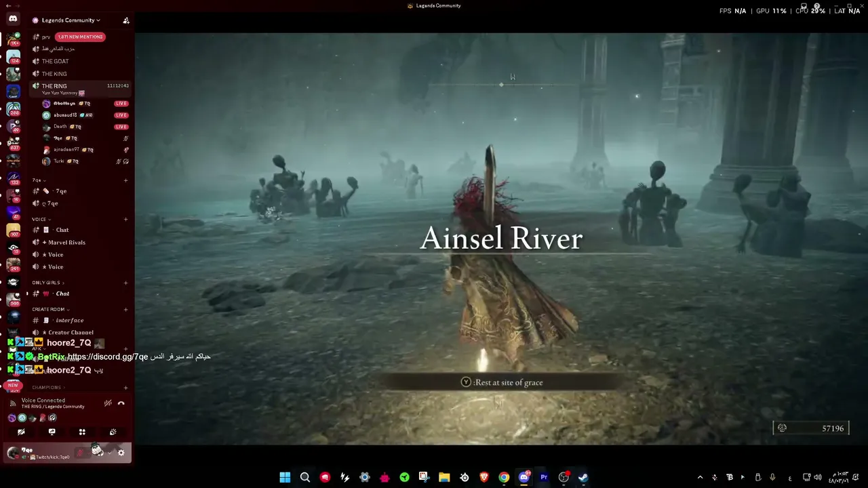The image size is (868, 488).
Task: Open Discord user settings gear
Action: (x=121, y=453)
